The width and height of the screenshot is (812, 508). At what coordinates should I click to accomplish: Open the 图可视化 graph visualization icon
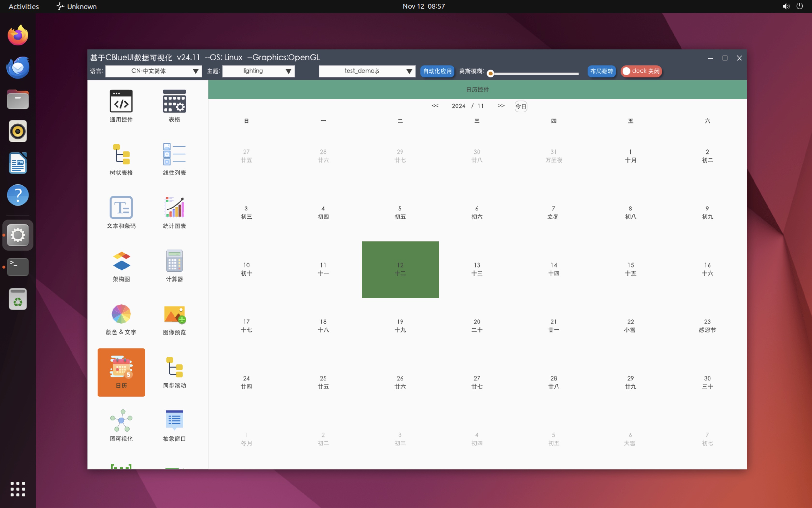point(121,426)
